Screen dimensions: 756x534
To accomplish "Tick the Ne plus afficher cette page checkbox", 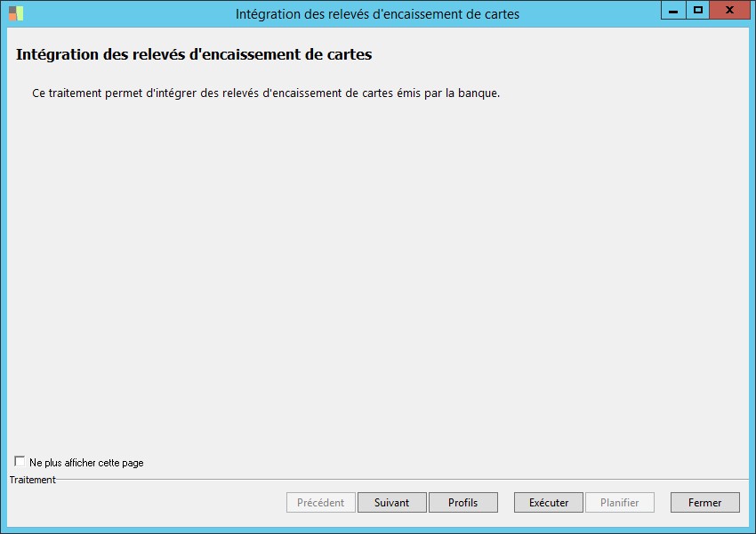I will click(20, 461).
